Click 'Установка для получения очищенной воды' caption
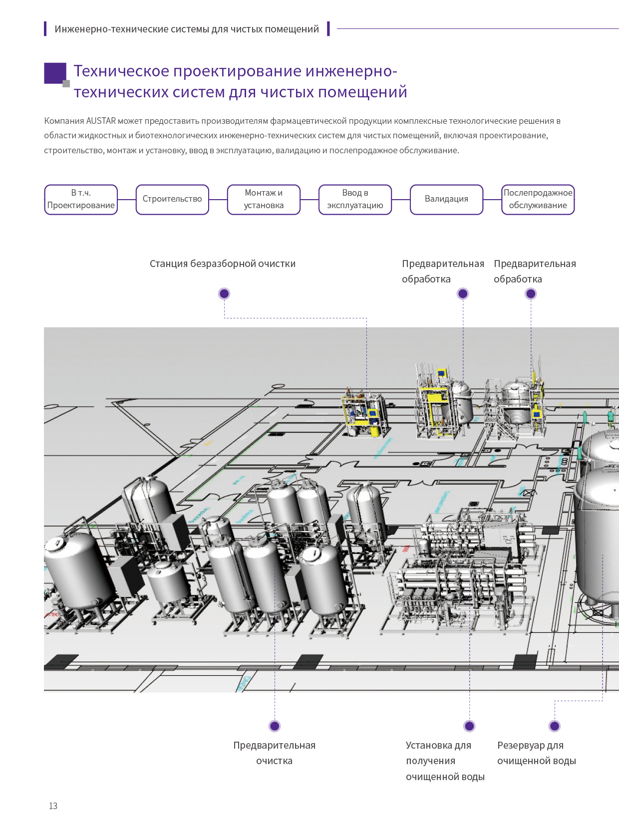This screenshot has width=619, height=840. point(445,761)
